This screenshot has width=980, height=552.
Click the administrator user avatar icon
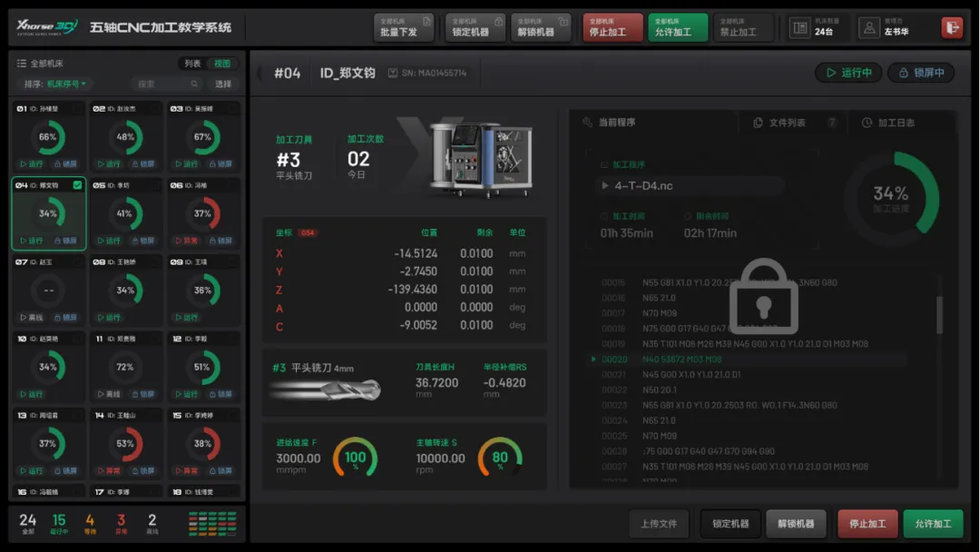coord(868,28)
